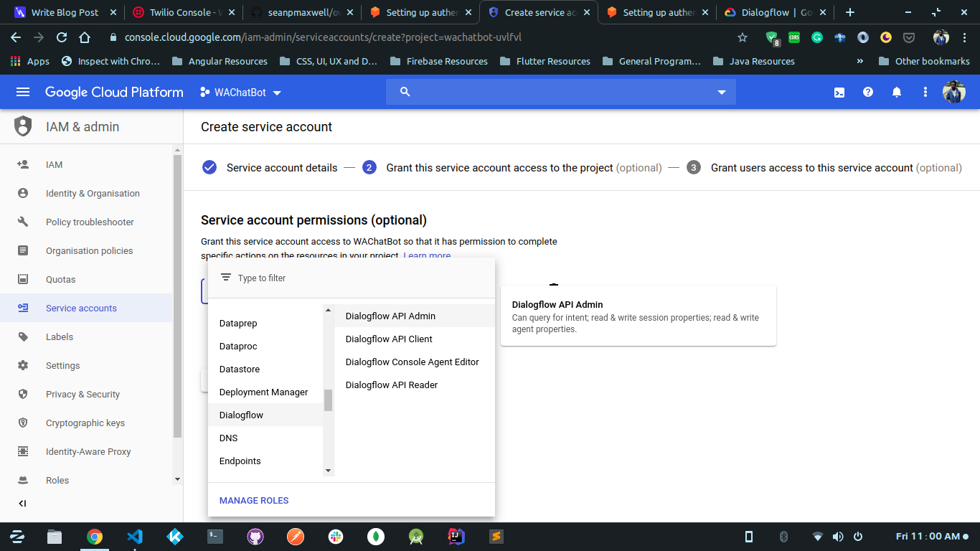
Task: Select Dialogflow API Admin role
Action: tap(415, 316)
